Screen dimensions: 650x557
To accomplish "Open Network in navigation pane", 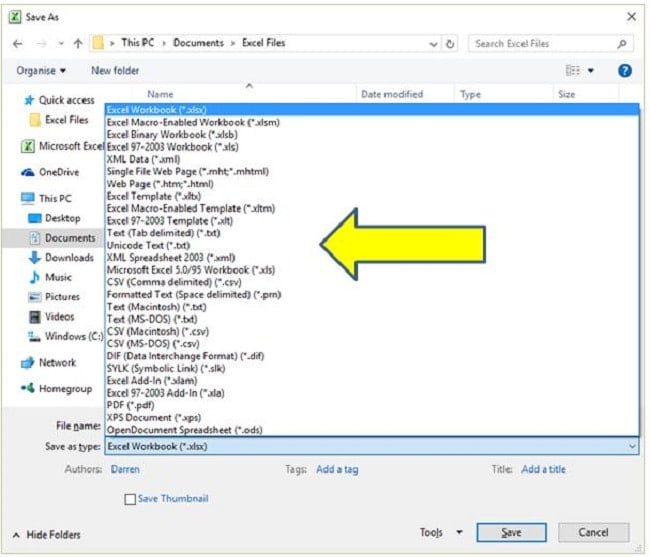I will click(49, 363).
